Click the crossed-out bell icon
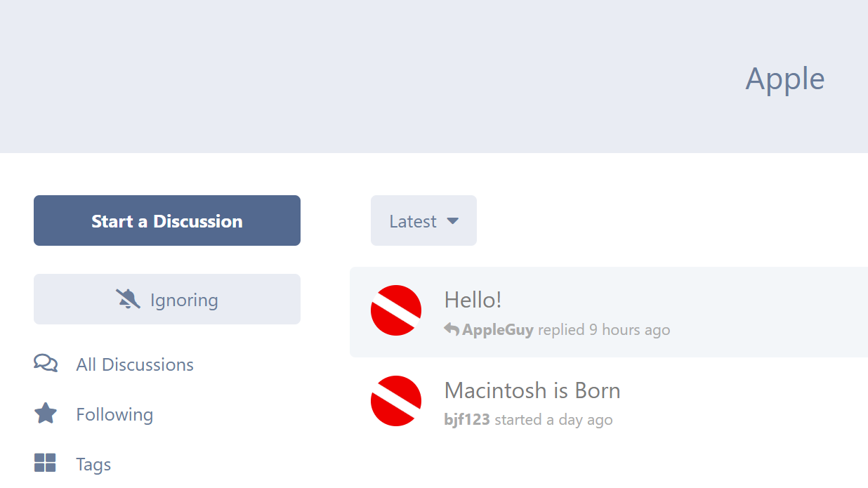The height and width of the screenshot is (488, 868). click(x=128, y=299)
